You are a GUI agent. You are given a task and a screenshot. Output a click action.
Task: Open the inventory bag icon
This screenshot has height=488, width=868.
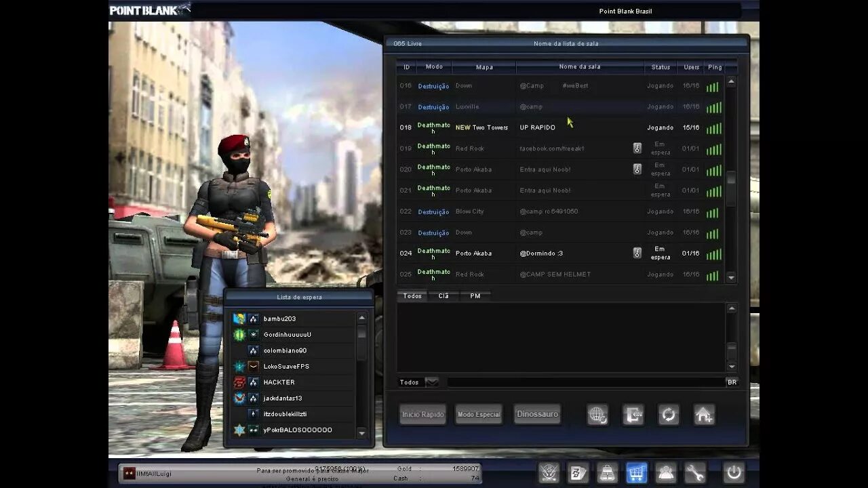pyautogui.click(x=607, y=472)
